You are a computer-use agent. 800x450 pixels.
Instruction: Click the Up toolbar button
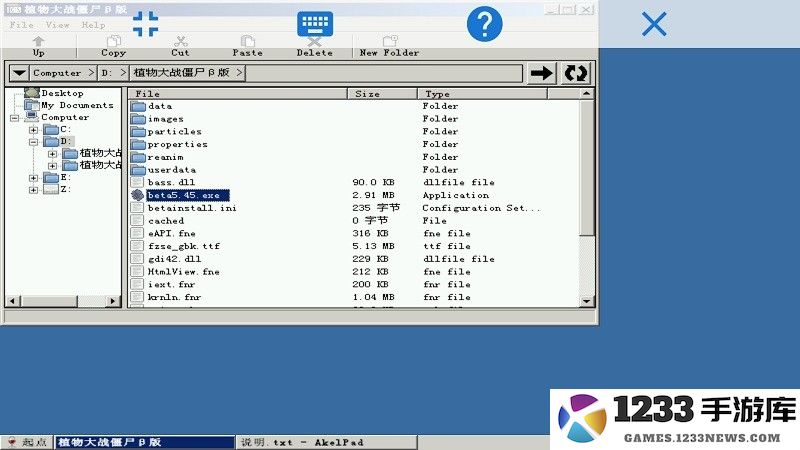pyautogui.click(x=39, y=46)
